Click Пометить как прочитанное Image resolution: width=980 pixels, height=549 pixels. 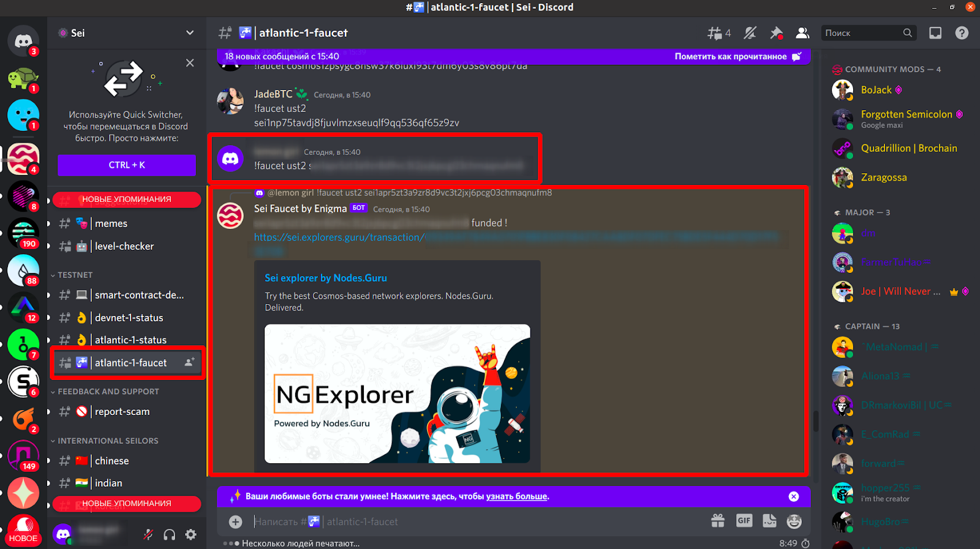coord(738,56)
